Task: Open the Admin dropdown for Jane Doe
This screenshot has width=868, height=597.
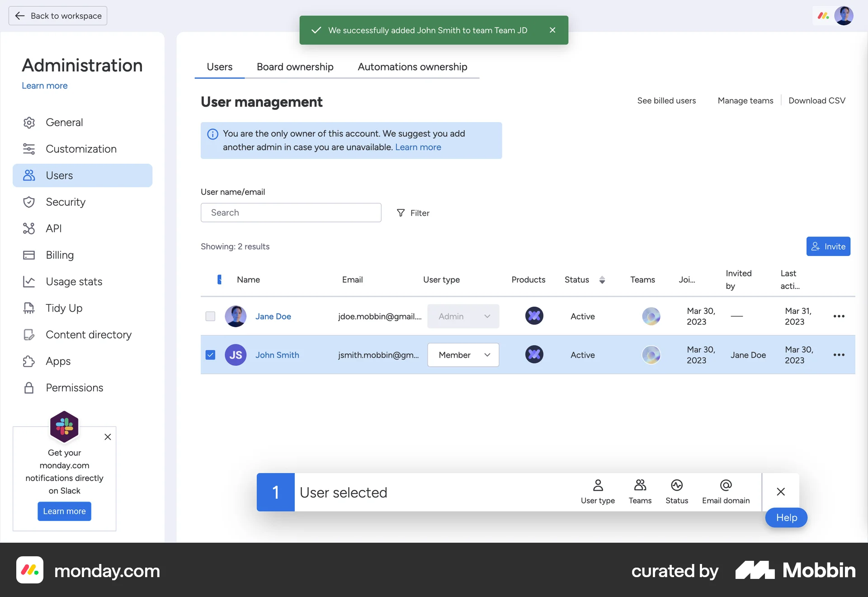Action: click(462, 316)
